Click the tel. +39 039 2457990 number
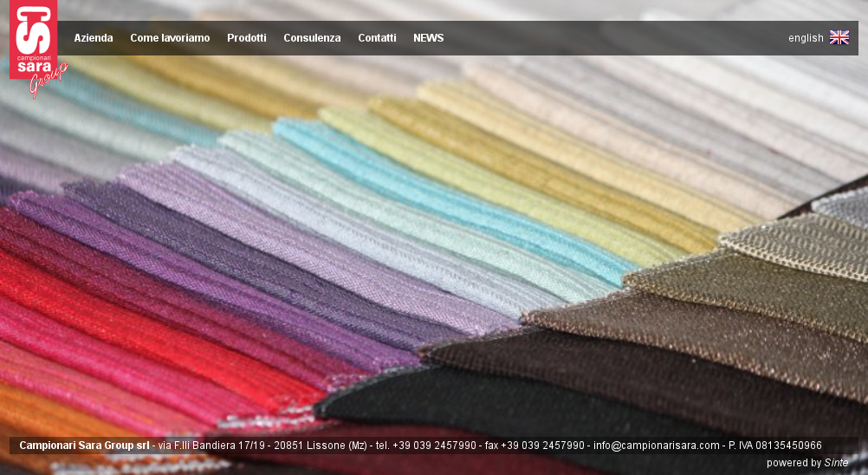Image resolution: width=868 pixels, height=475 pixels. point(426,446)
